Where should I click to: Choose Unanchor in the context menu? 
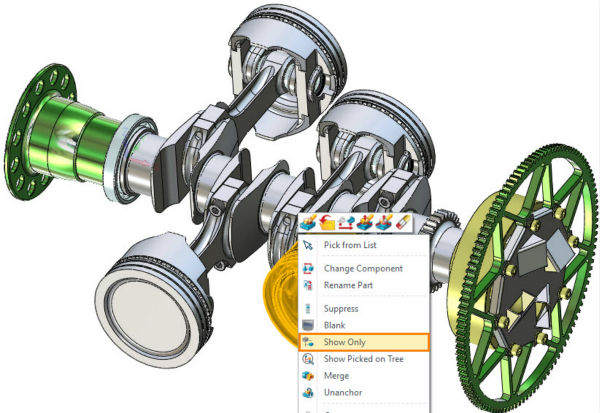(345, 392)
